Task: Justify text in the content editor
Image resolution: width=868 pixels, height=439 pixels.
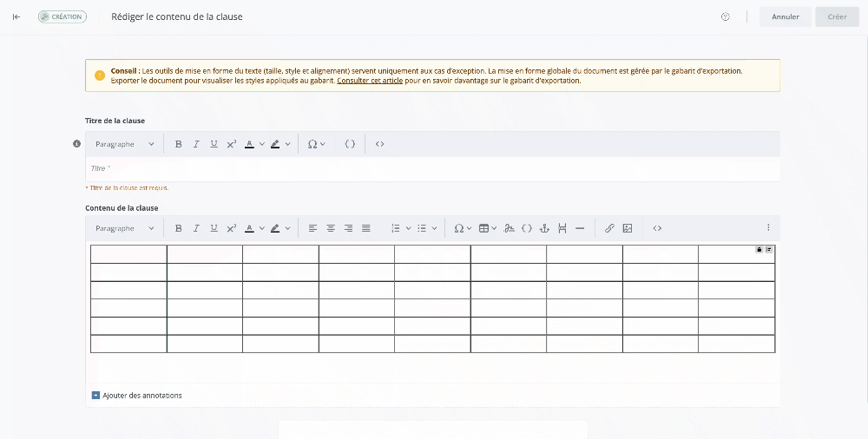Action: click(366, 228)
